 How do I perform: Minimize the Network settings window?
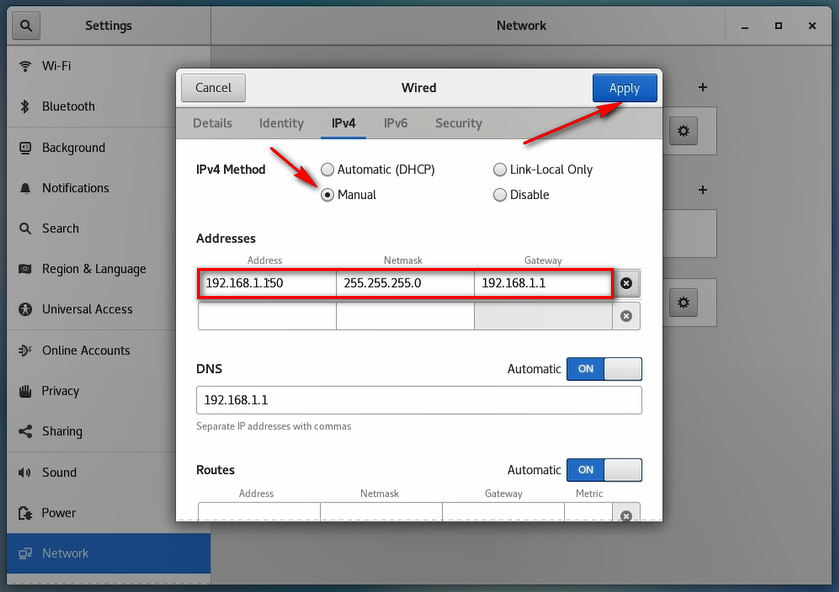click(744, 26)
